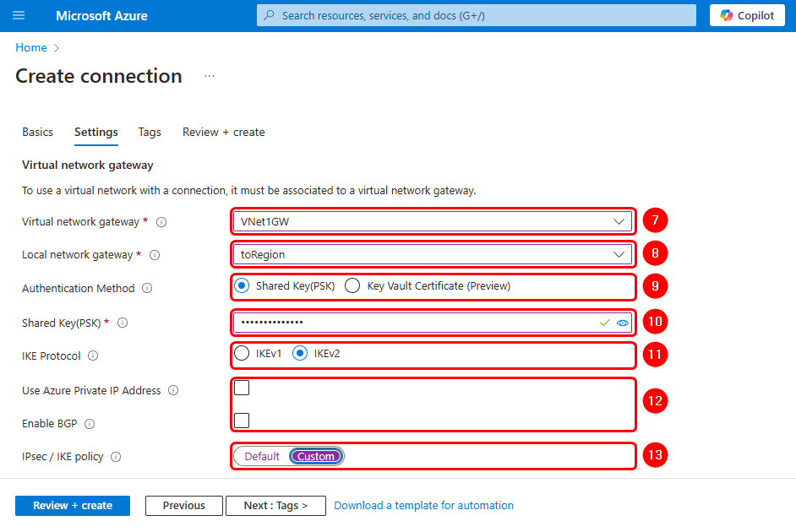Click info icon beside IPsec / IKE policy
Image resolution: width=796 pixels, height=532 pixels.
tap(116, 457)
